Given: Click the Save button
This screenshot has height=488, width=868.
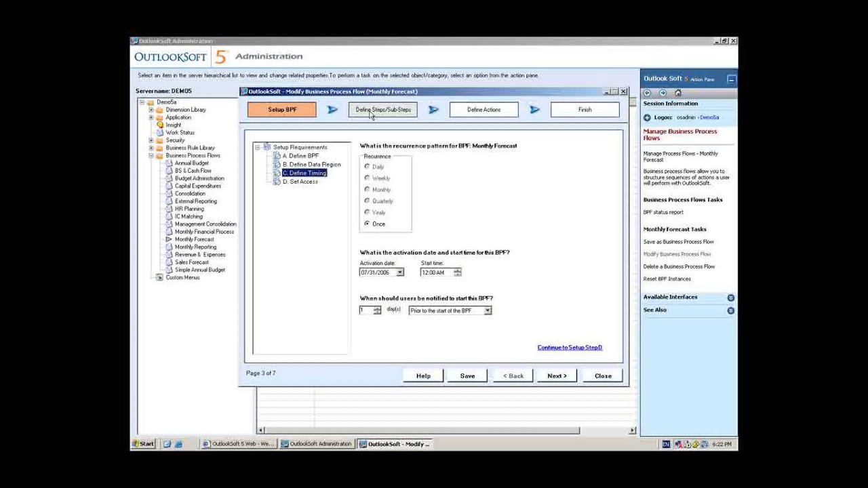Looking at the screenshot, I should pos(467,376).
